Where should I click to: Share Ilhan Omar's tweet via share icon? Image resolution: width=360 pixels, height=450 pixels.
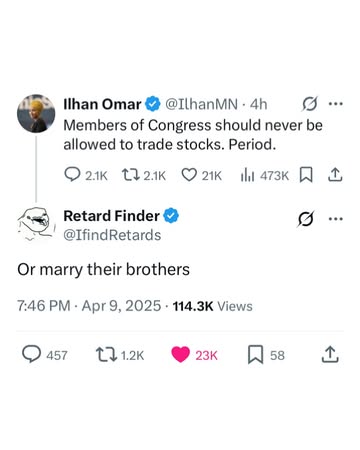point(335,175)
